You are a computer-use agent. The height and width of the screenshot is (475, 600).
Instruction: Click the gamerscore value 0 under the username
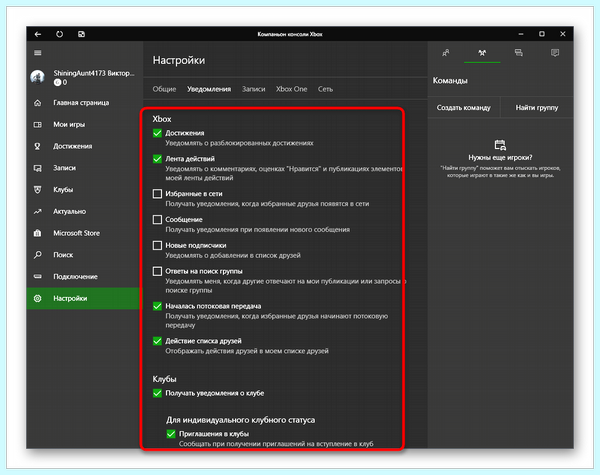tap(65, 82)
